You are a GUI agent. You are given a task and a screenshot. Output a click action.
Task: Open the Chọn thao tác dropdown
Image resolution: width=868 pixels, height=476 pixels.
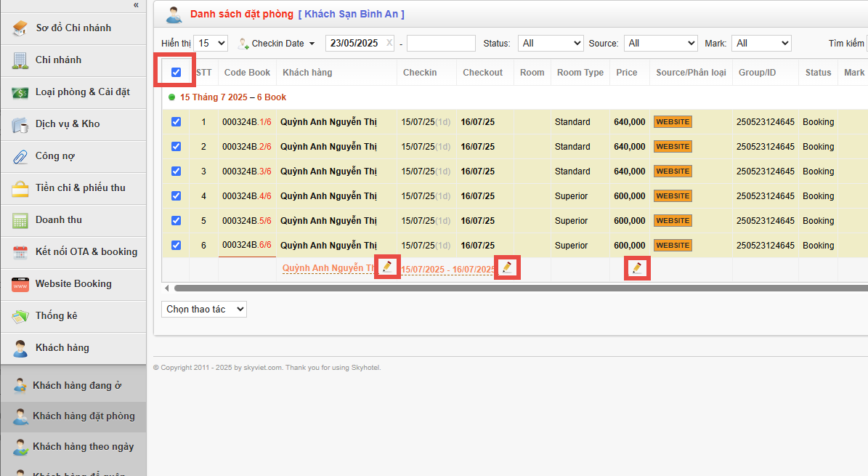pyautogui.click(x=203, y=309)
